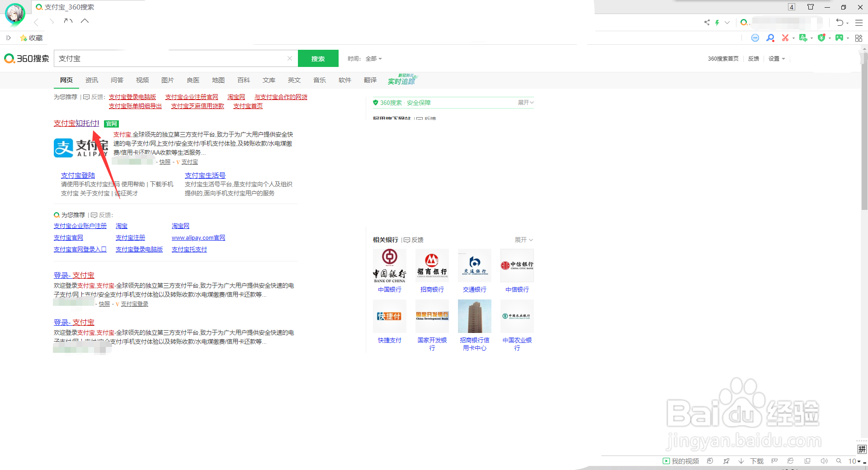Open 我的视频 in the status bar

(x=681, y=461)
